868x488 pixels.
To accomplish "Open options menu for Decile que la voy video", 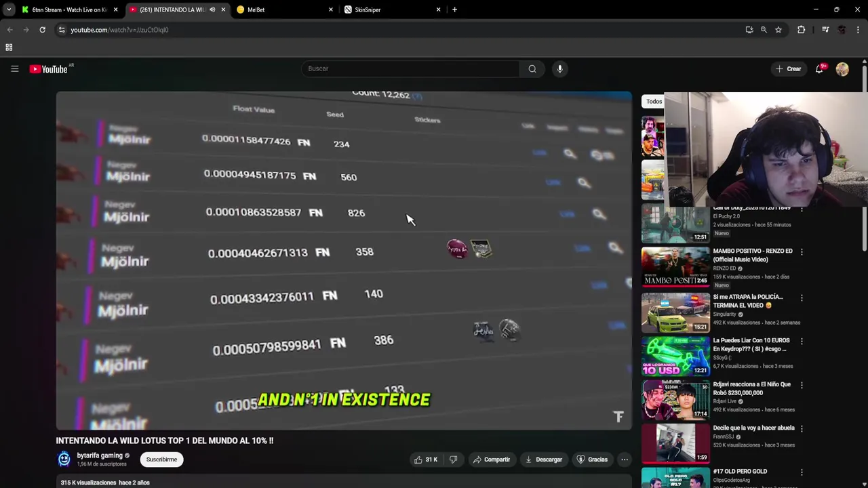I will (x=802, y=428).
